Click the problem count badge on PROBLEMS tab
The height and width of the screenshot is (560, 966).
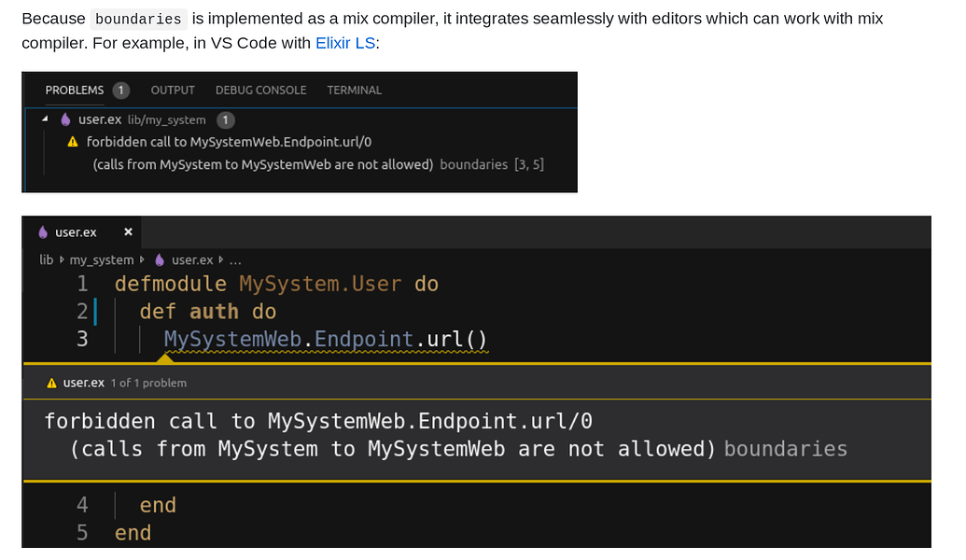[x=123, y=90]
